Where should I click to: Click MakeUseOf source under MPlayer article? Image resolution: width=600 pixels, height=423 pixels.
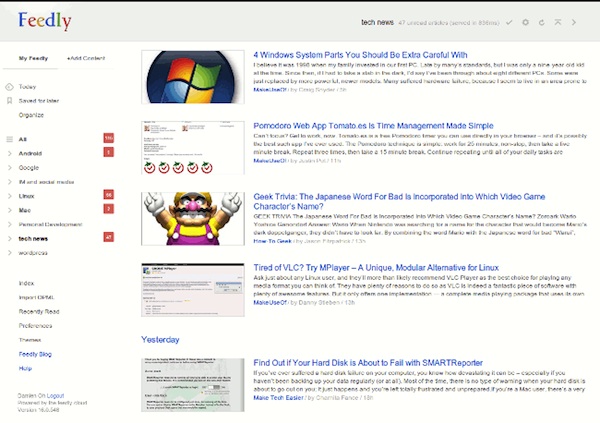point(270,302)
